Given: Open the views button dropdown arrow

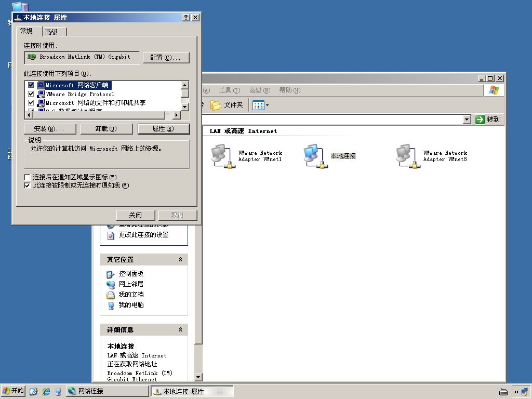Looking at the screenshot, I should (x=267, y=105).
